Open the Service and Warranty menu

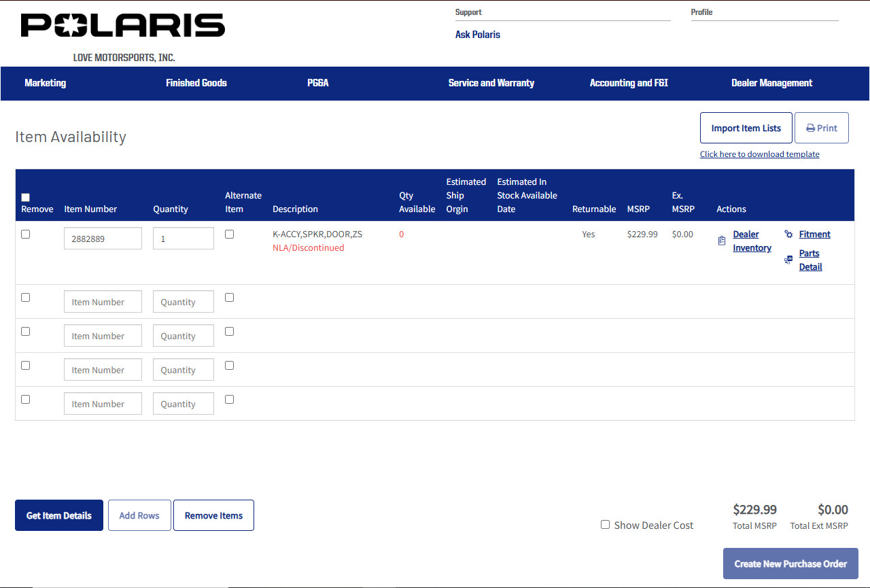tap(491, 83)
